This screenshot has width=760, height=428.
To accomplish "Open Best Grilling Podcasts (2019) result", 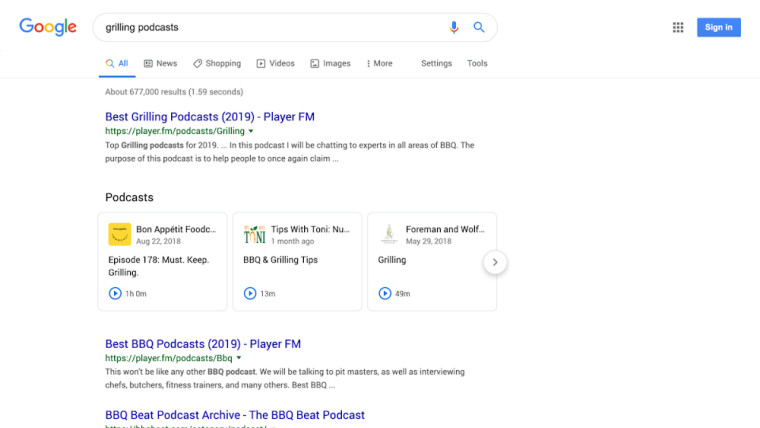I will [210, 117].
